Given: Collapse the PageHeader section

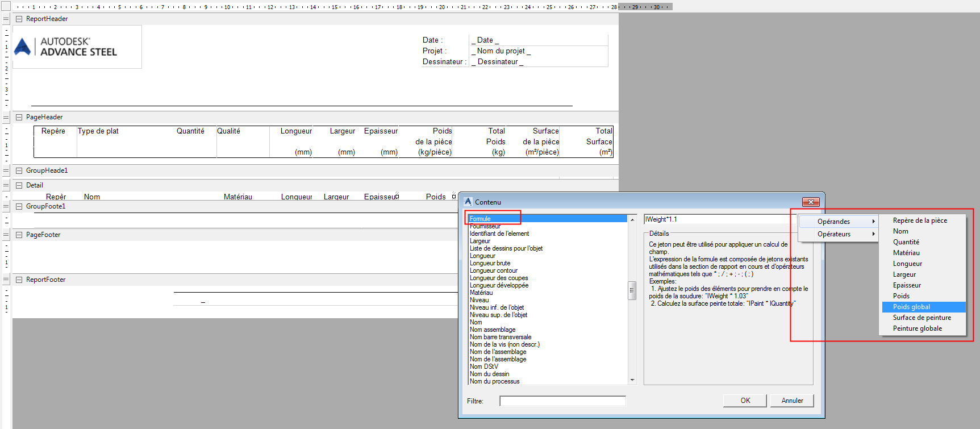Looking at the screenshot, I should tap(19, 117).
